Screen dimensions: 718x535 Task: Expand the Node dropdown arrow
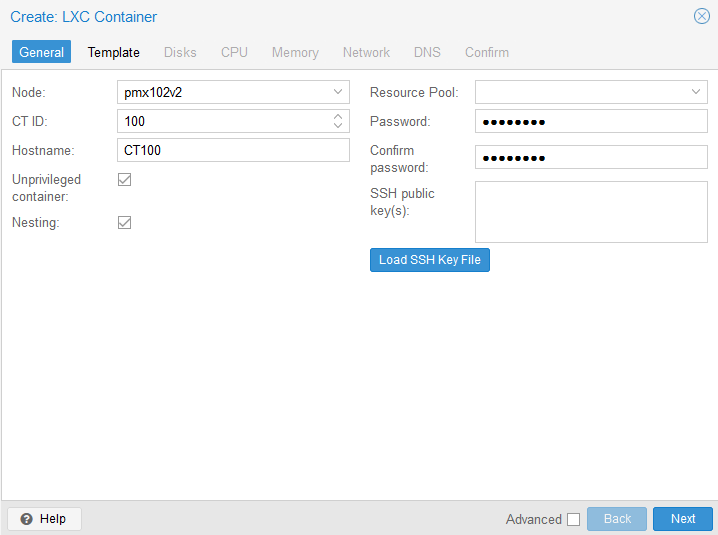click(338, 92)
